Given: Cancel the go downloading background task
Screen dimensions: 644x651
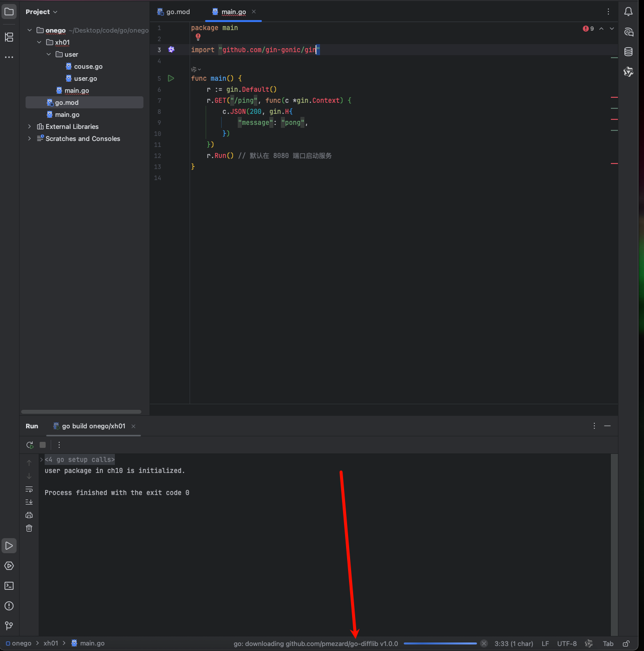Looking at the screenshot, I should pyautogui.click(x=484, y=643).
